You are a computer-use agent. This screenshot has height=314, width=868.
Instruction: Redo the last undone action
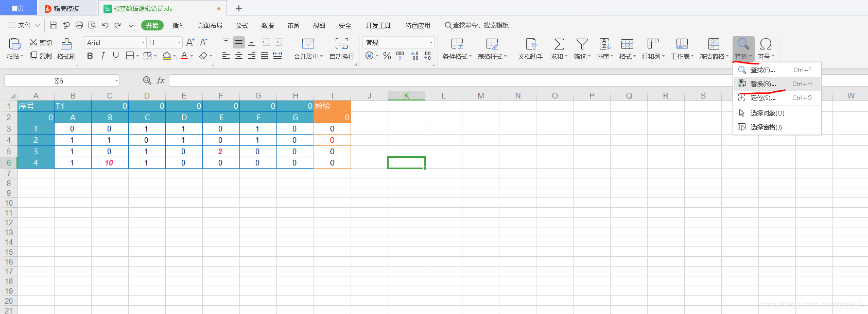click(118, 25)
